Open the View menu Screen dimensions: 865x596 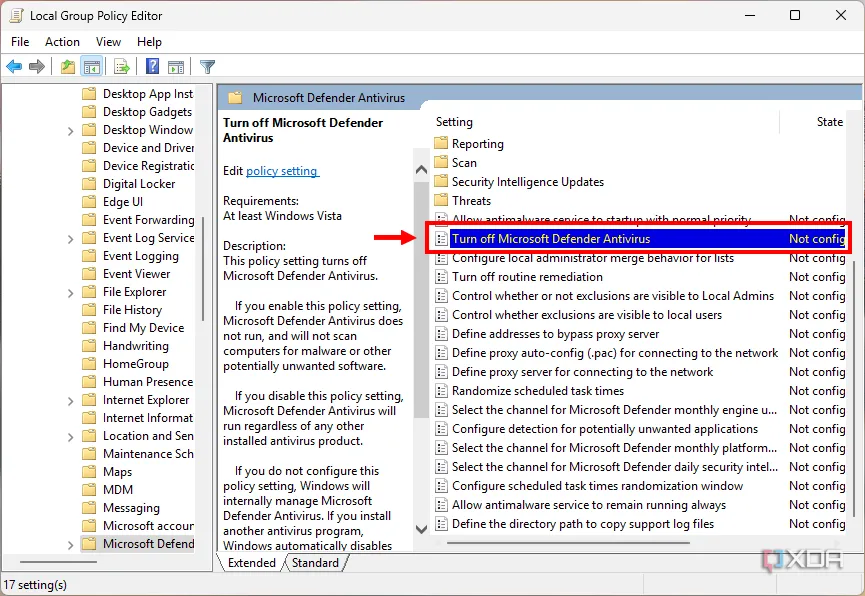108,42
